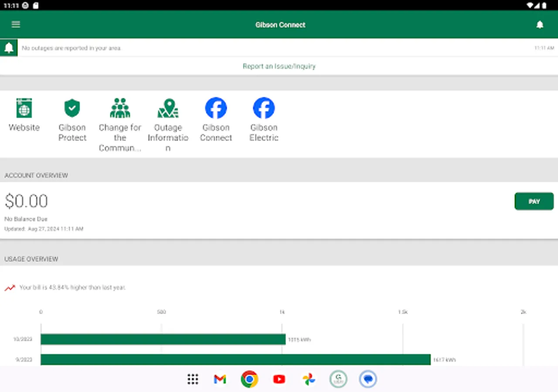The image size is (558, 392).
Task: Tap the 1.5k axis tick label
Action: (402, 312)
